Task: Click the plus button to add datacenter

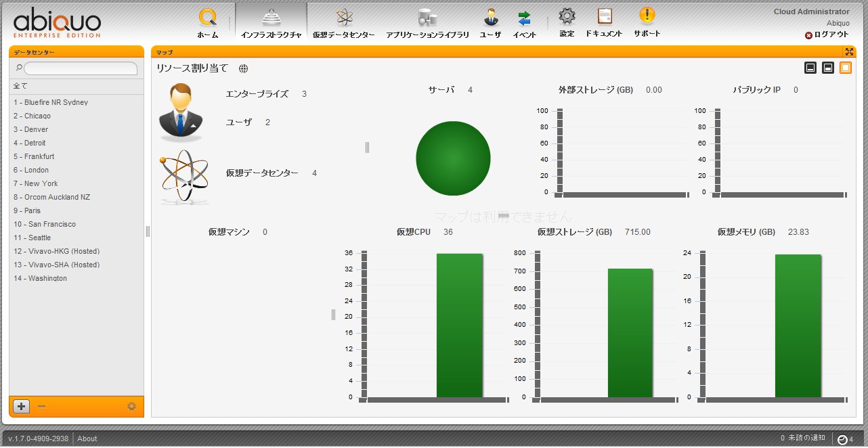Action: pos(22,406)
